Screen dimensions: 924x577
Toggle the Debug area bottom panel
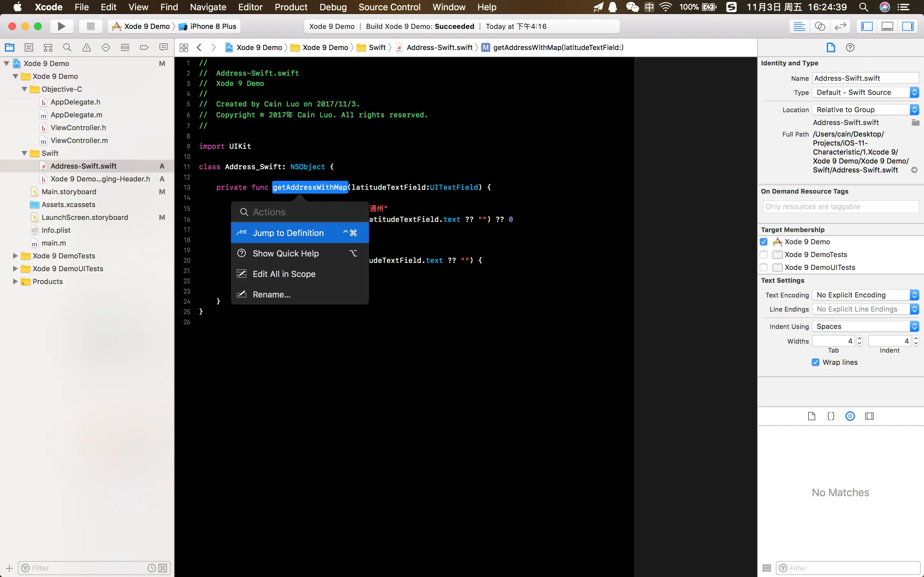pyautogui.click(x=887, y=26)
